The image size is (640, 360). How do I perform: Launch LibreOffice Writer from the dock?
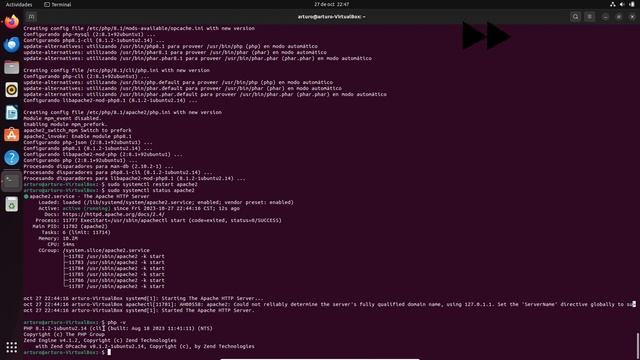11,113
